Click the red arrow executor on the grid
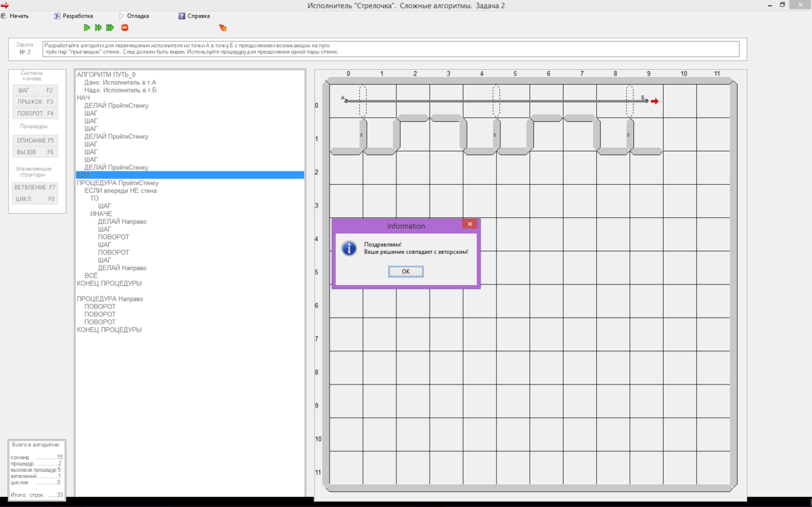Viewport: 812px width, 507px height. point(654,102)
